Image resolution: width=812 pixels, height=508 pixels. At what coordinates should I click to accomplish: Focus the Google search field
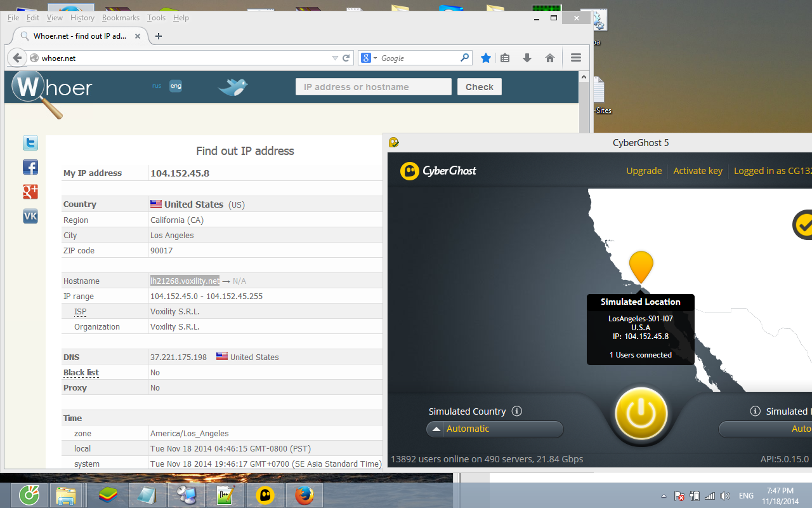tap(419, 58)
